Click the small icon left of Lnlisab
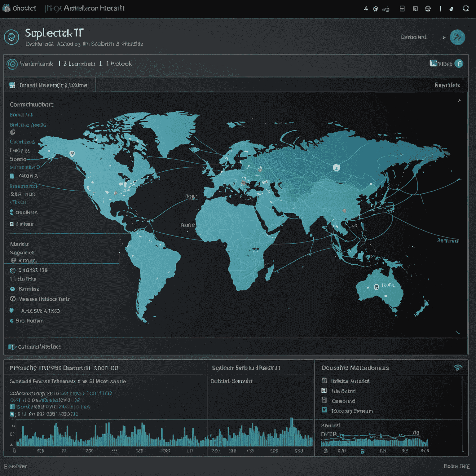Image resolution: width=476 pixels, height=476 pixels. coord(433,63)
